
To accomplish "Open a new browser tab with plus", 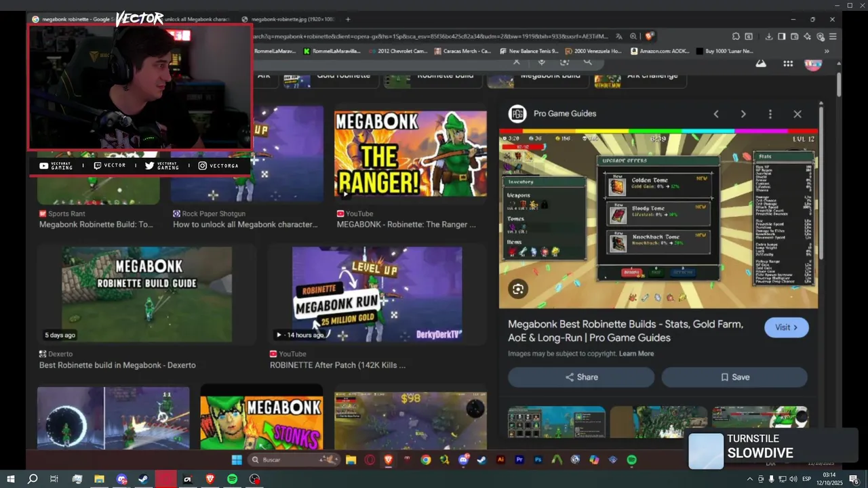I will pos(348,19).
